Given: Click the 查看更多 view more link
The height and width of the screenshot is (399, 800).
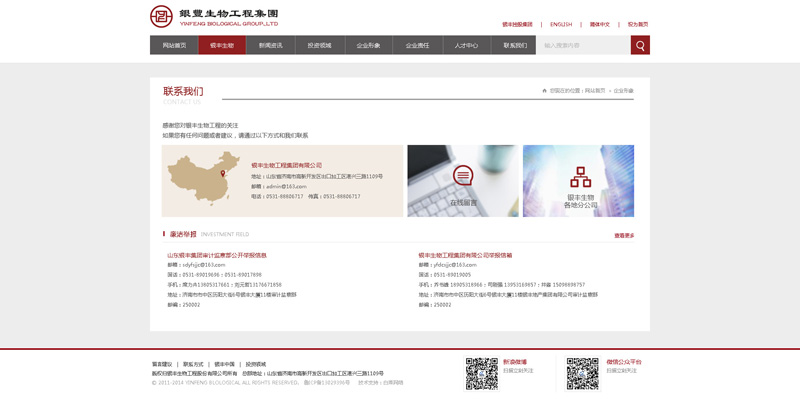Looking at the screenshot, I should coord(624,236).
